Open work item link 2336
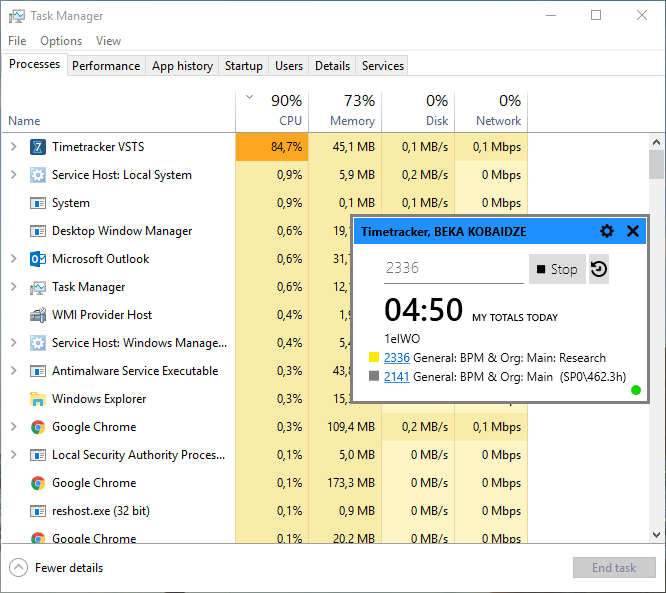Viewport: 666px width, 593px height. pos(397,358)
